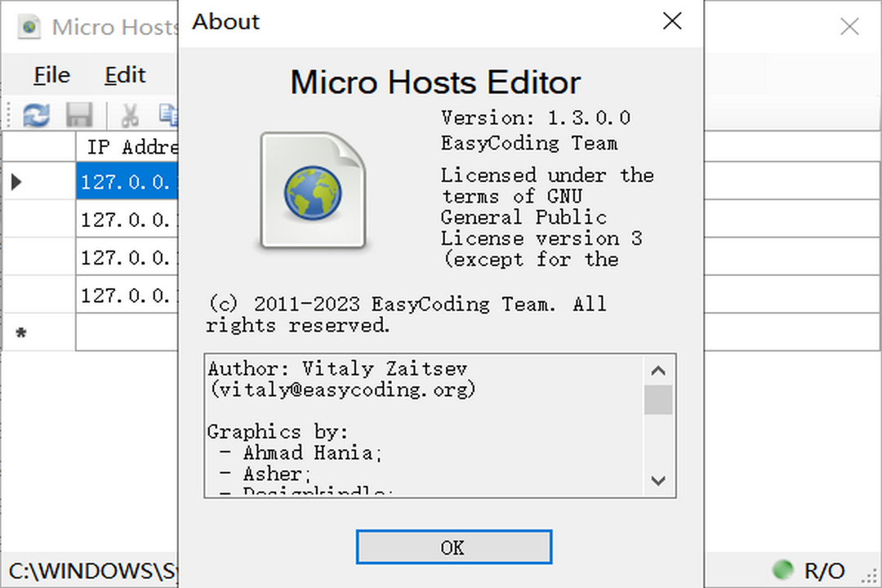Open the File menu
Viewport: 882px width, 588px height.
pyautogui.click(x=51, y=74)
